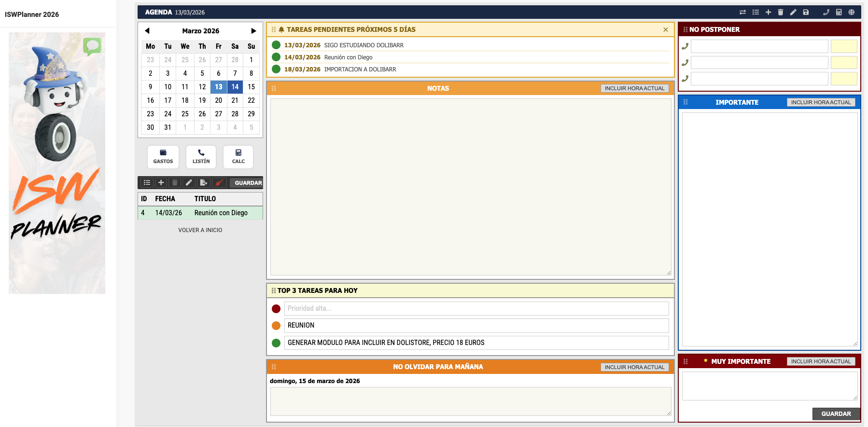Click the green dot beside GENERAR MODULO task
This screenshot has width=868, height=427.
tap(276, 343)
